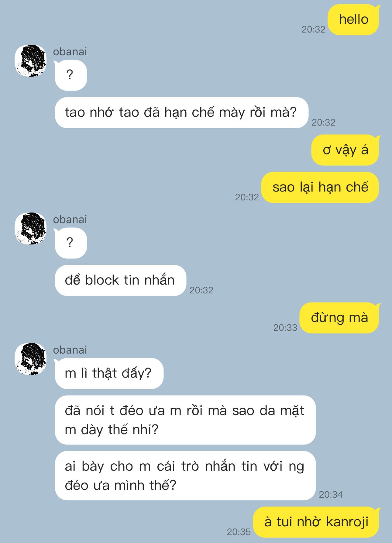Tap the 20:35 timestamp next to the last message
Image resolution: width=392 pixels, height=543 pixels.
click(x=239, y=532)
